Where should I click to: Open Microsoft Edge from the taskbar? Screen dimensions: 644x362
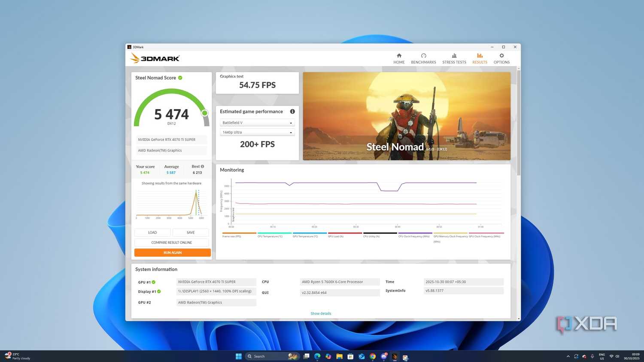(x=317, y=356)
